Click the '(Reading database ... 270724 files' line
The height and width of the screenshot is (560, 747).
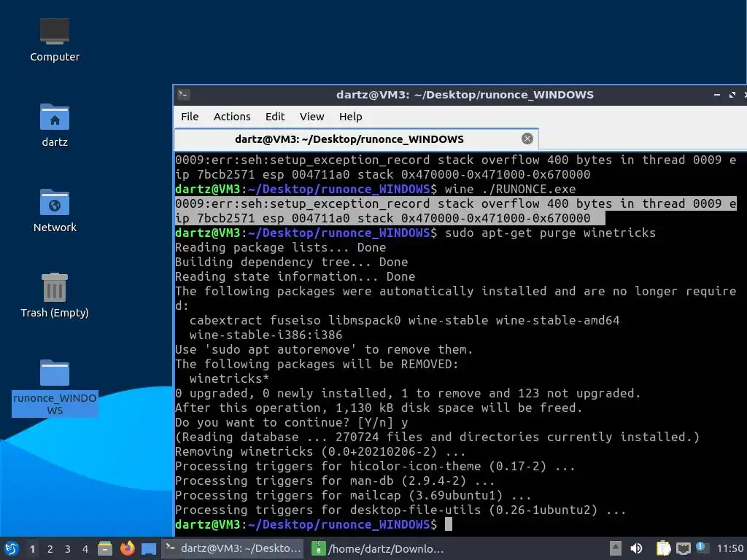pos(438,437)
